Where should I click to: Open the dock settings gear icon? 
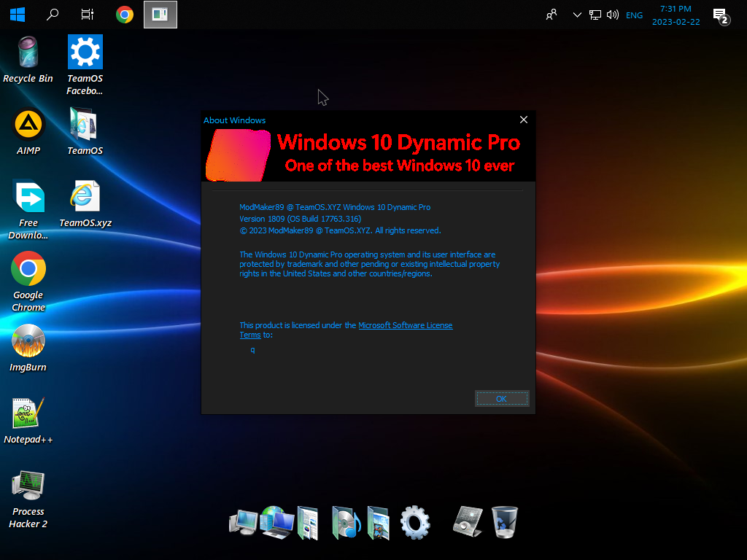click(x=415, y=522)
